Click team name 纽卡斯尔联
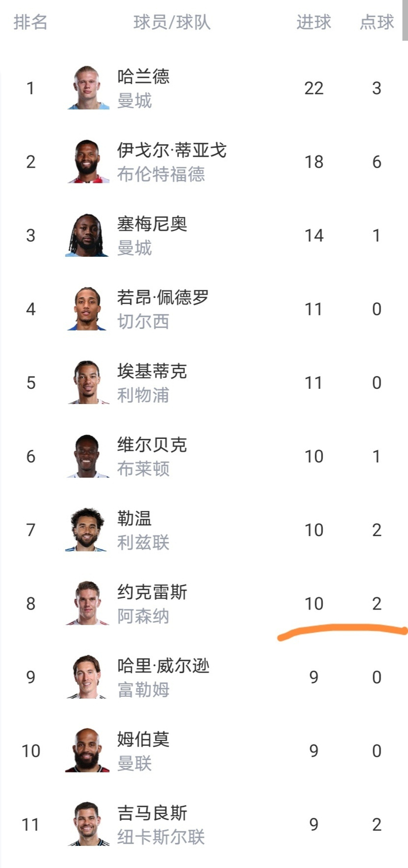The image size is (408, 868). [161, 837]
